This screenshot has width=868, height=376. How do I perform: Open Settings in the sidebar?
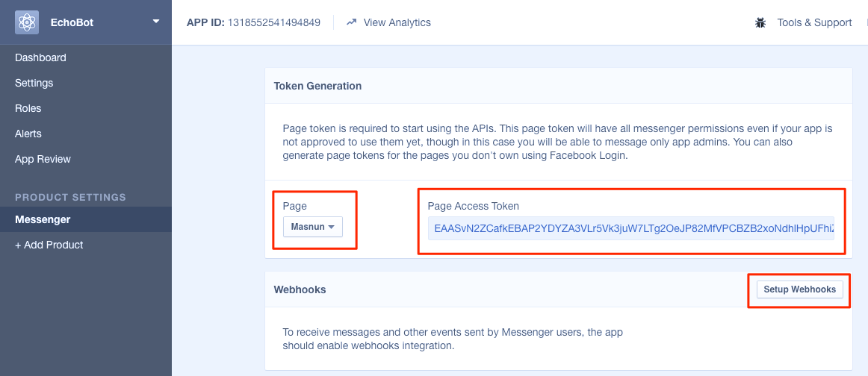point(34,83)
